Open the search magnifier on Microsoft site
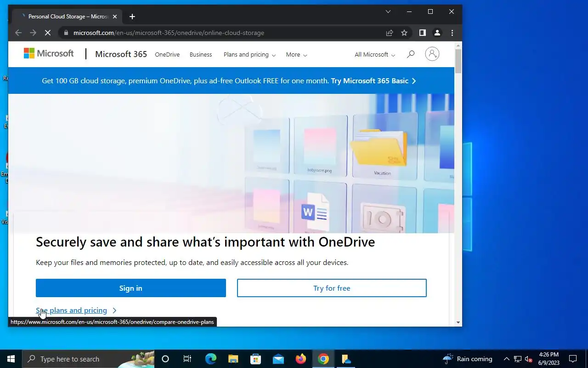This screenshot has width=588, height=368. tap(411, 54)
